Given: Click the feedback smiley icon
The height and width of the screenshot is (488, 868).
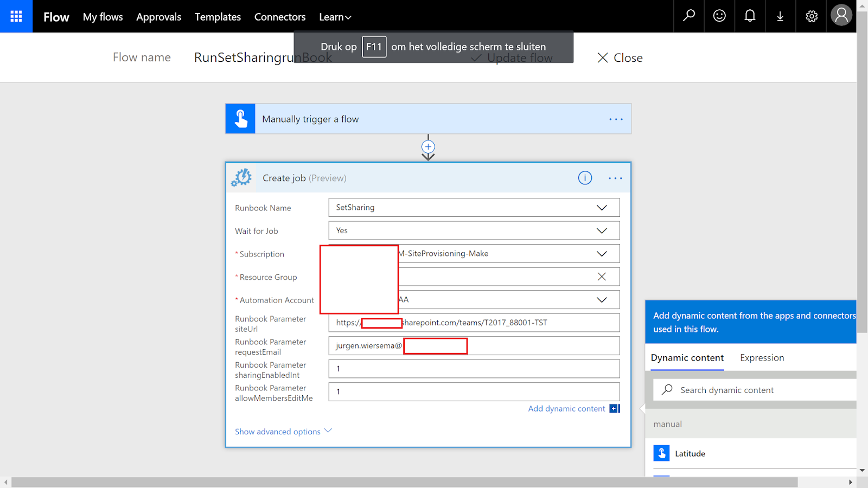Looking at the screenshot, I should pos(719,16).
